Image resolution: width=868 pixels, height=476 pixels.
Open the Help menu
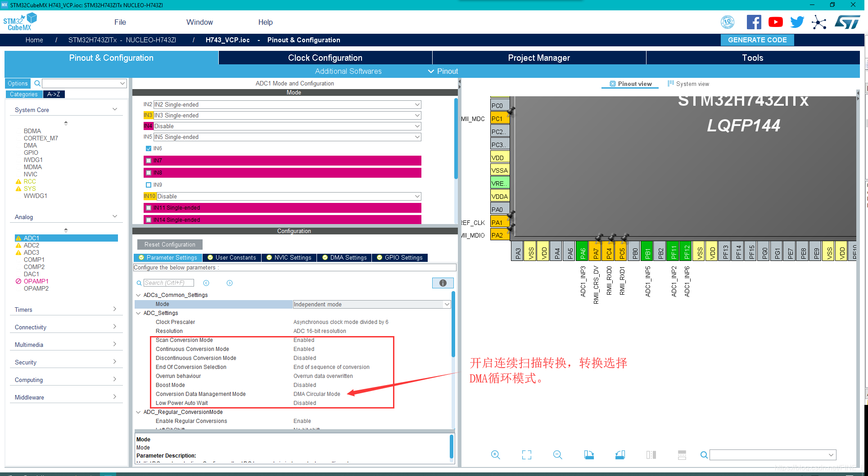point(265,22)
